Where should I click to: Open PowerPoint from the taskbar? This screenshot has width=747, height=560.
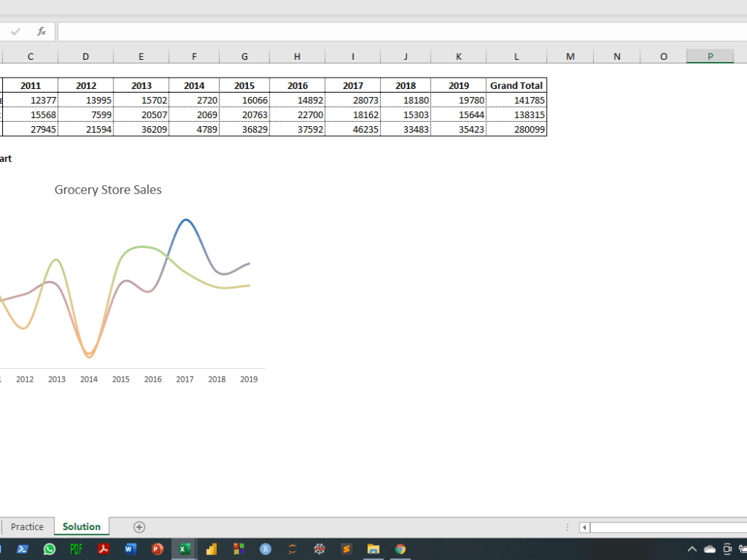pos(157,549)
